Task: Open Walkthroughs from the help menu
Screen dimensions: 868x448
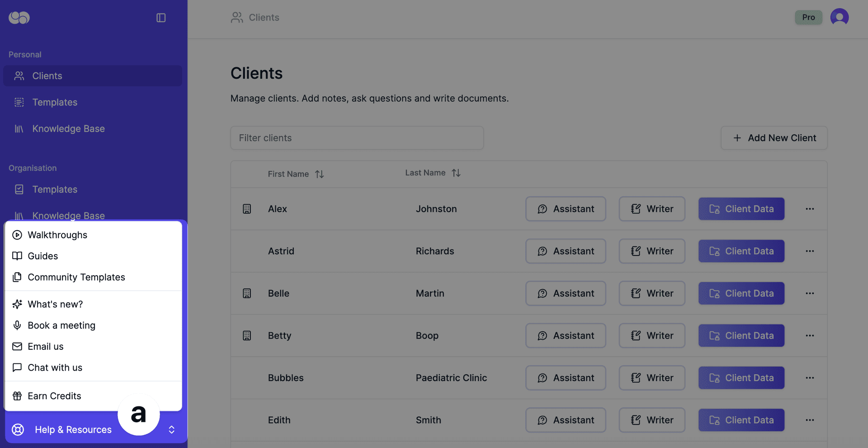Action: 57,235
